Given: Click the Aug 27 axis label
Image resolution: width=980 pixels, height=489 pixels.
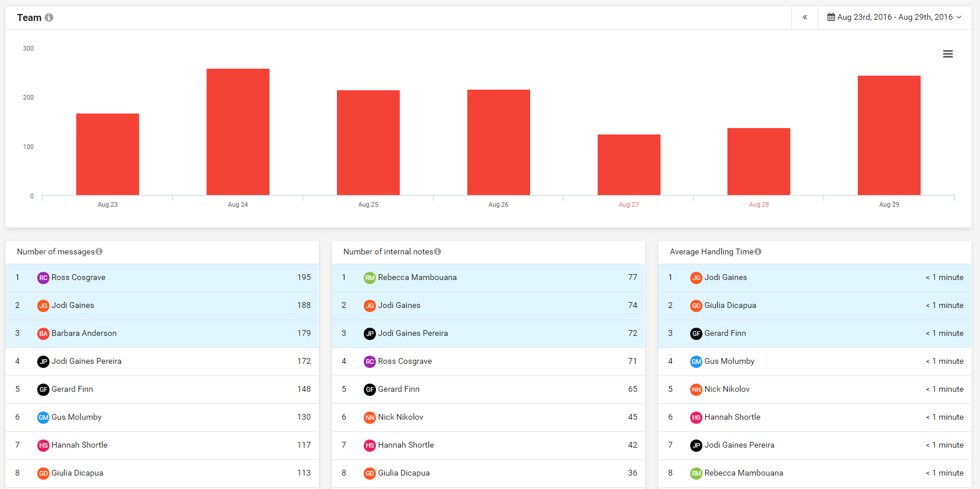Looking at the screenshot, I should (629, 204).
